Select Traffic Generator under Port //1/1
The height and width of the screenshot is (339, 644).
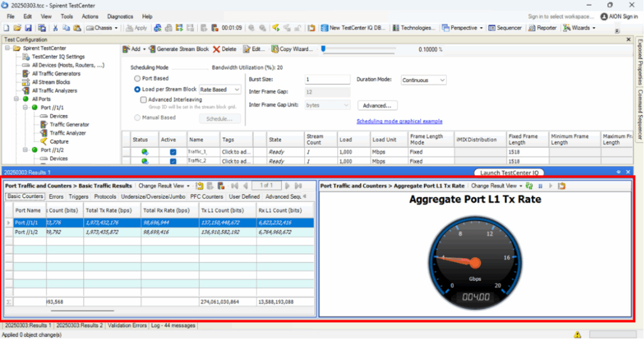[69, 125]
